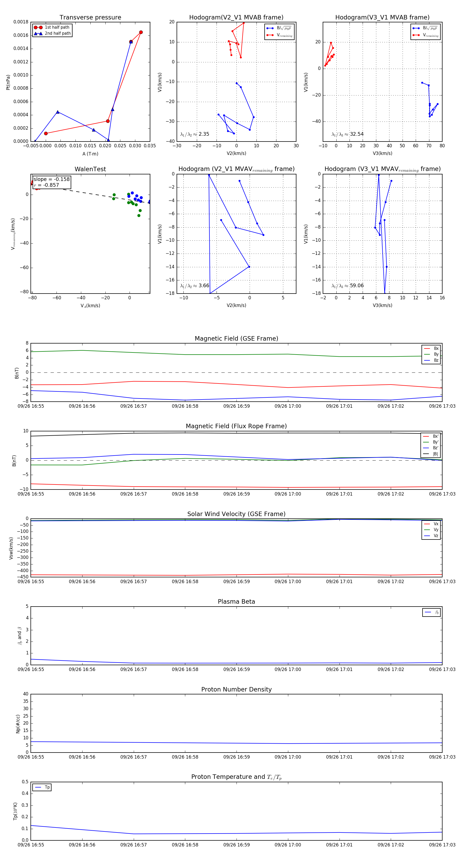473x868 pixels.
Task: Click the 'Hodogram (V3_V1 MVAV remaining frame)' title
Action: pos(382,169)
